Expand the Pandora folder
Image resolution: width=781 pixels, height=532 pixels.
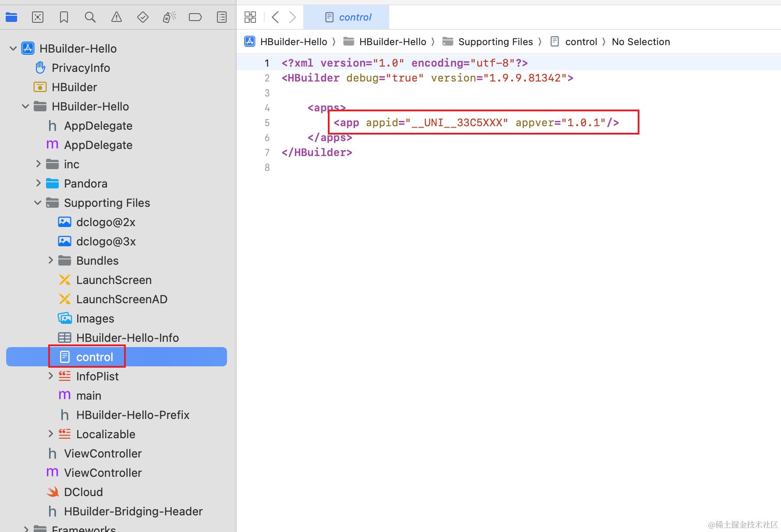38,183
